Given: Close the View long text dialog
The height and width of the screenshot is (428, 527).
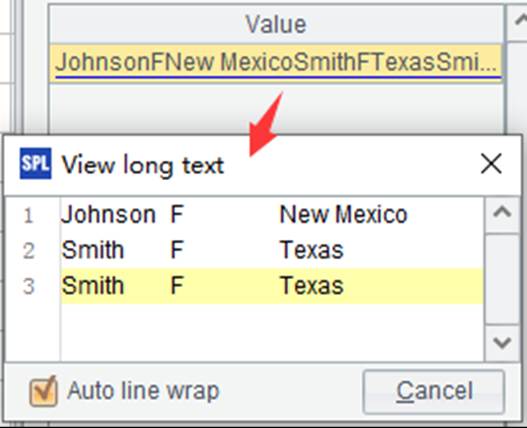Looking at the screenshot, I should coord(491,164).
